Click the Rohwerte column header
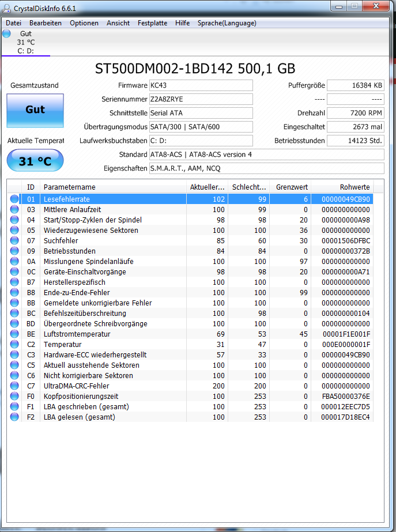The image size is (396, 532). 342,187
